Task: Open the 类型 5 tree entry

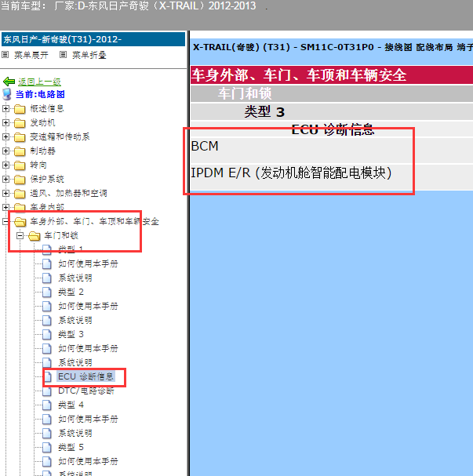Action: (71, 448)
